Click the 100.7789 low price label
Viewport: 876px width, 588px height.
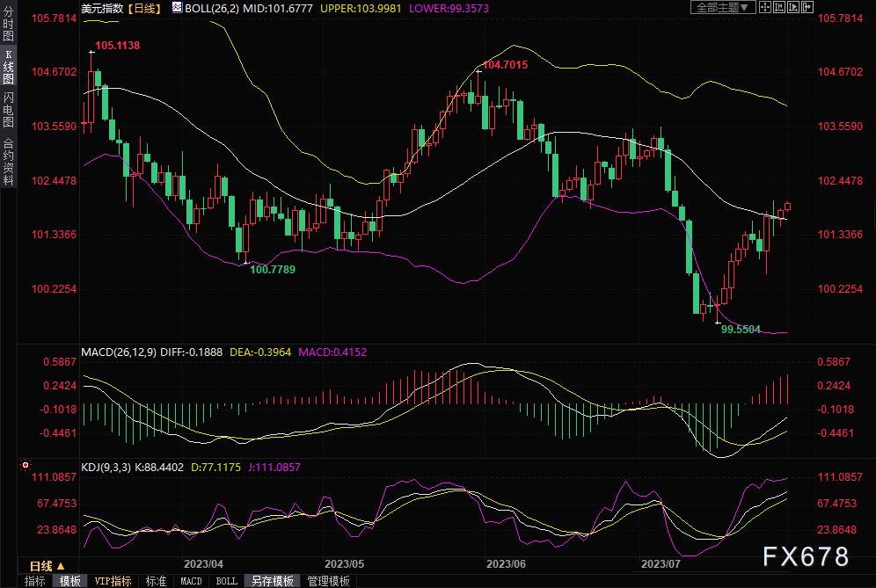click(x=273, y=270)
